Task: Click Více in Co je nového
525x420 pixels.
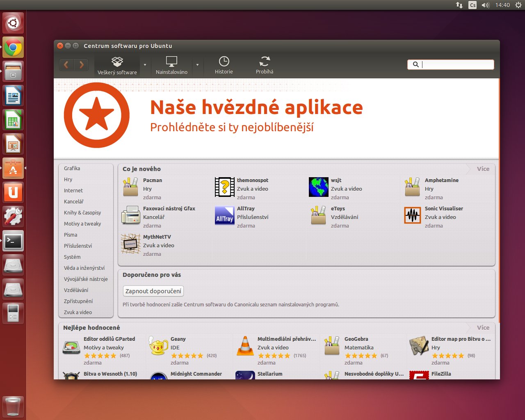Action: click(483, 169)
